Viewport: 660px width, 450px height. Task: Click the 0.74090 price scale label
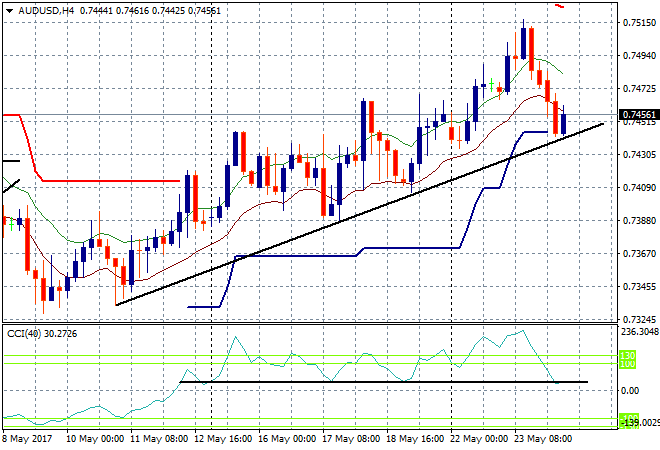pos(639,188)
